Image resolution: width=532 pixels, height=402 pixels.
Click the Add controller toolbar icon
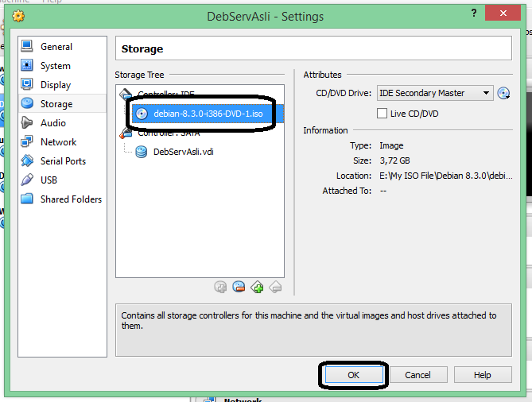(x=257, y=288)
